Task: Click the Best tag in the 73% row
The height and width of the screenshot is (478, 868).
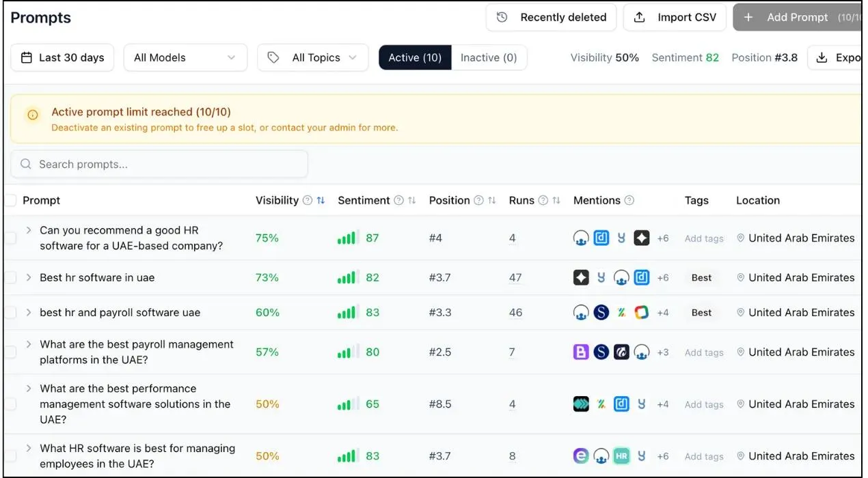Action: pos(701,278)
